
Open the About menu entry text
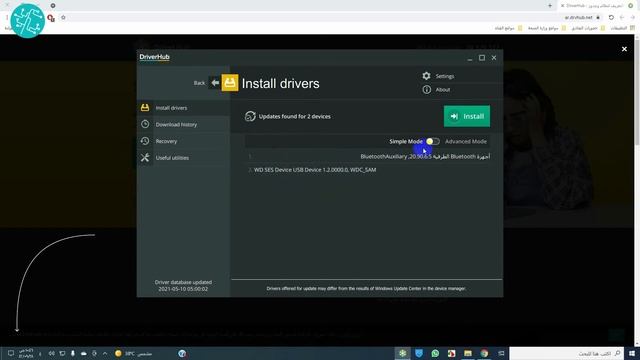tap(442, 90)
